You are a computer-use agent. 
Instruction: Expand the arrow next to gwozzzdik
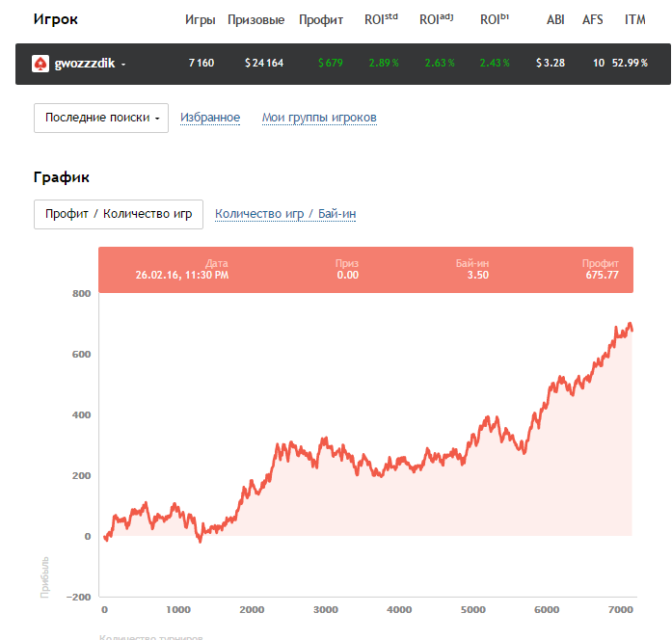point(123,64)
